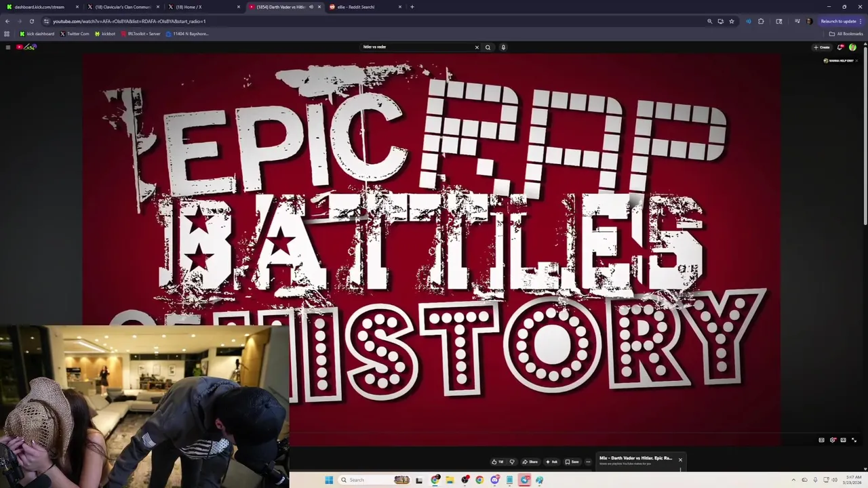Open the Chrome profile avatar
This screenshot has height=488, width=868.
(x=809, y=21)
